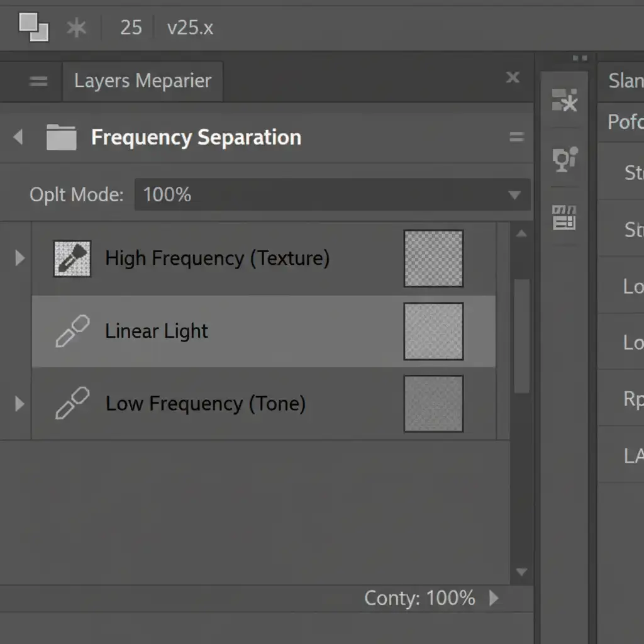Click the brush icon on Low Frequency layer
This screenshot has height=644, width=644.
click(x=72, y=403)
